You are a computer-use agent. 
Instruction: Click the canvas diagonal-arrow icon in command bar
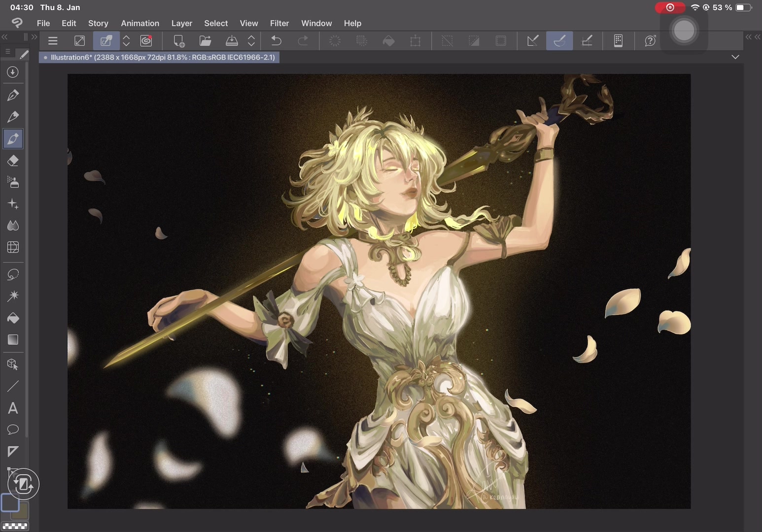click(x=79, y=41)
